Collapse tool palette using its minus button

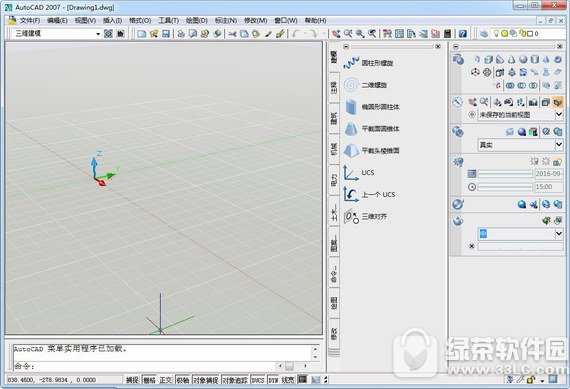click(x=346, y=47)
